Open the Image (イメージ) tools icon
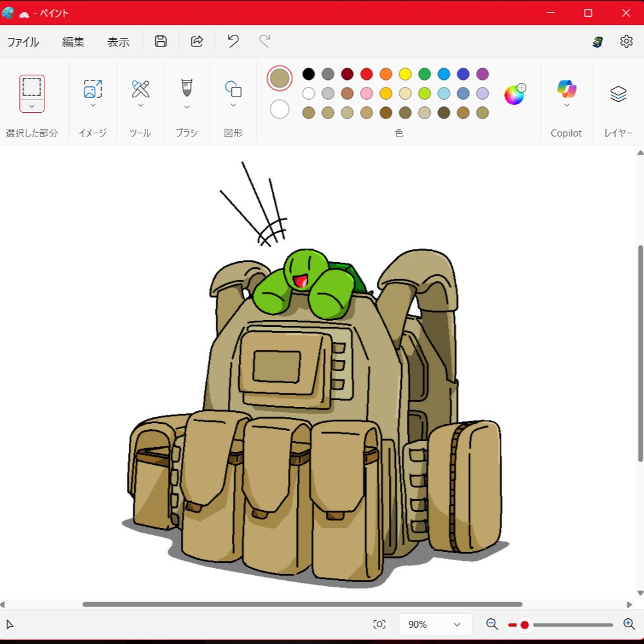The width and height of the screenshot is (644, 644). click(x=93, y=89)
